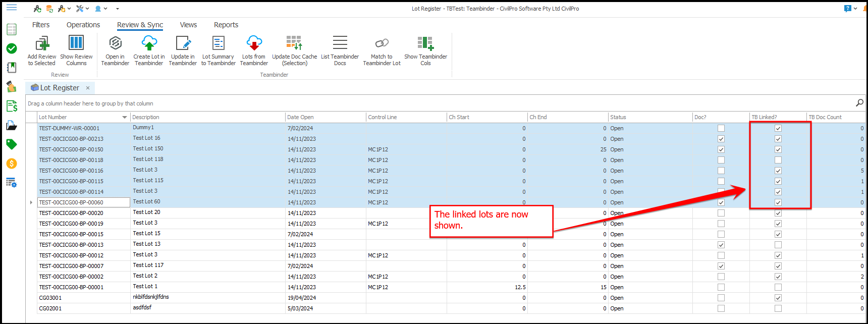The height and width of the screenshot is (324, 868).
Task: Sort by the TB Doc Count column header
Action: [836, 117]
